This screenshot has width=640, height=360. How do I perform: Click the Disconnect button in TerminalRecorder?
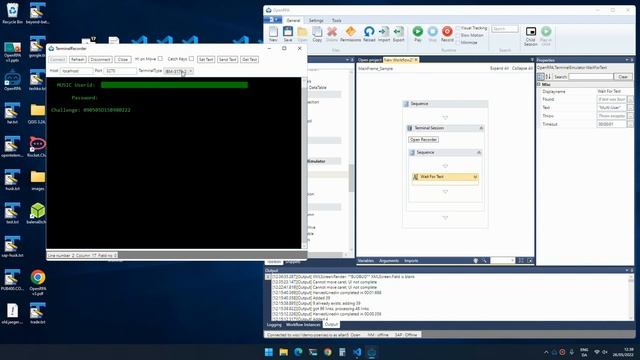100,60
